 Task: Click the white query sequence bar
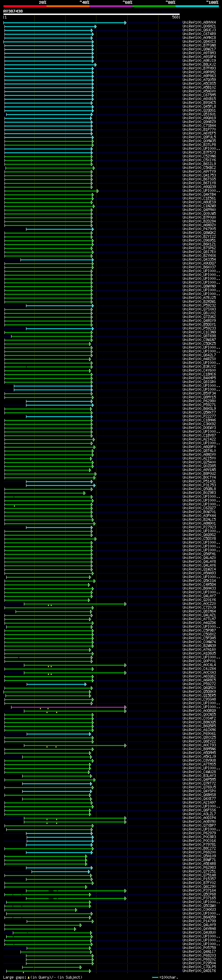point(92,15)
